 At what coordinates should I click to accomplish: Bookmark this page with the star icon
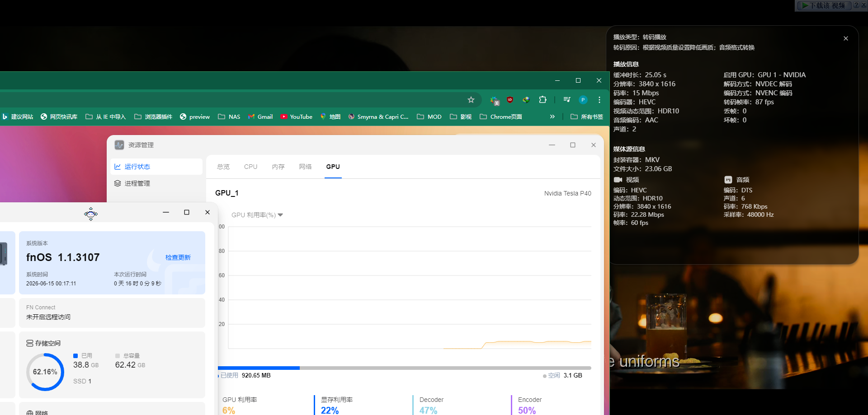tap(471, 100)
